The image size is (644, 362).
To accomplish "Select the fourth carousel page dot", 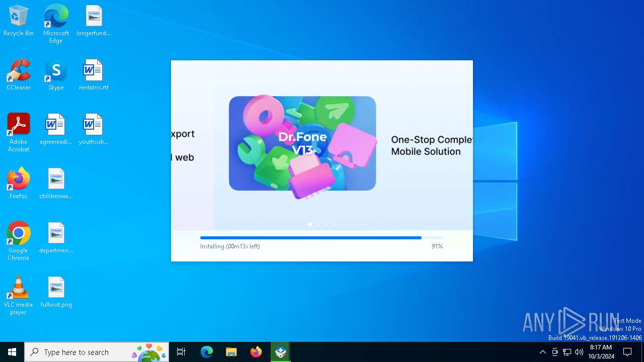I will [334, 224].
